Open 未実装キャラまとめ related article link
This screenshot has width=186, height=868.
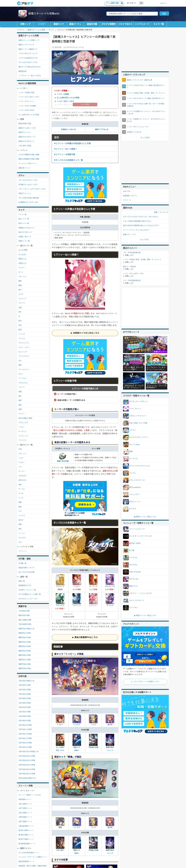pyautogui.click(x=69, y=129)
